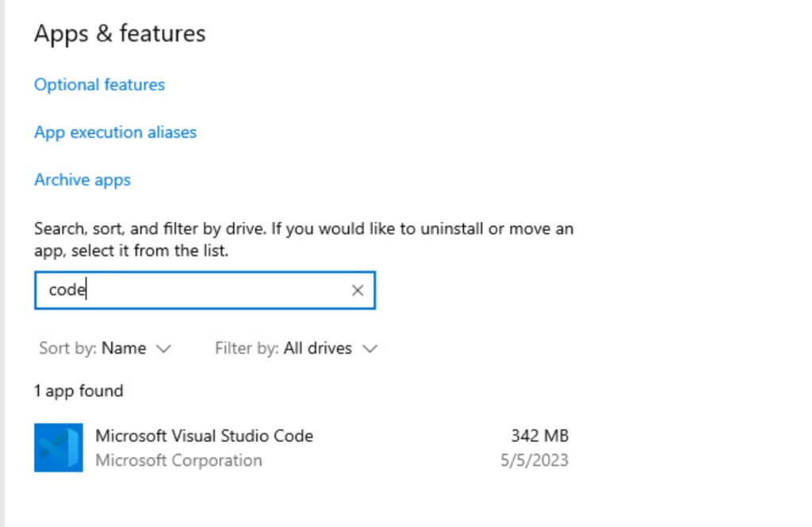This screenshot has width=812, height=527.
Task: Expand the Filter by chevron arrow
Action: click(x=370, y=349)
